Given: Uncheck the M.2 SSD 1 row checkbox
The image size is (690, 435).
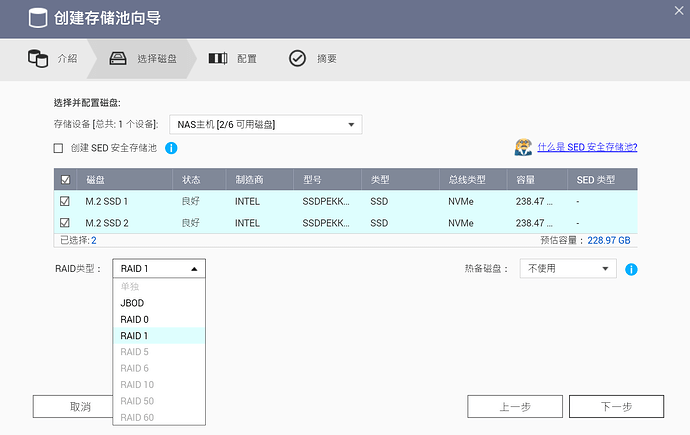Looking at the screenshot, I should pos(66,201).
